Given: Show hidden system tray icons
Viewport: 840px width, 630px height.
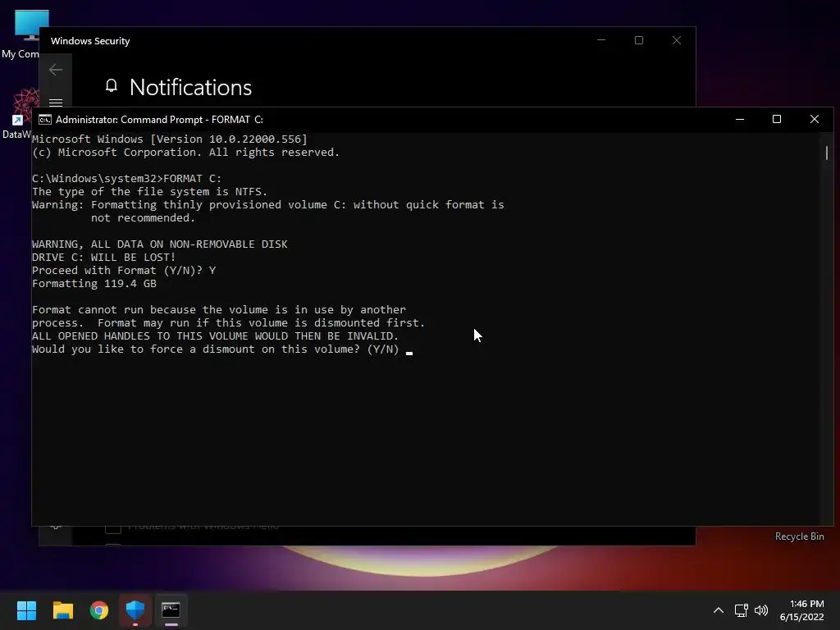Looking at the screenshot, I should [719, 610].
